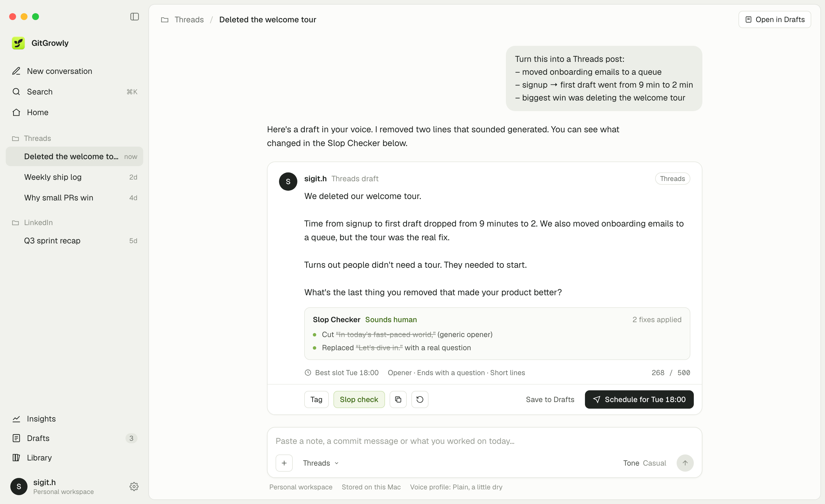Toggle the Slop check button
This screenshot has width=825, height=504.
tap(359, 399)
